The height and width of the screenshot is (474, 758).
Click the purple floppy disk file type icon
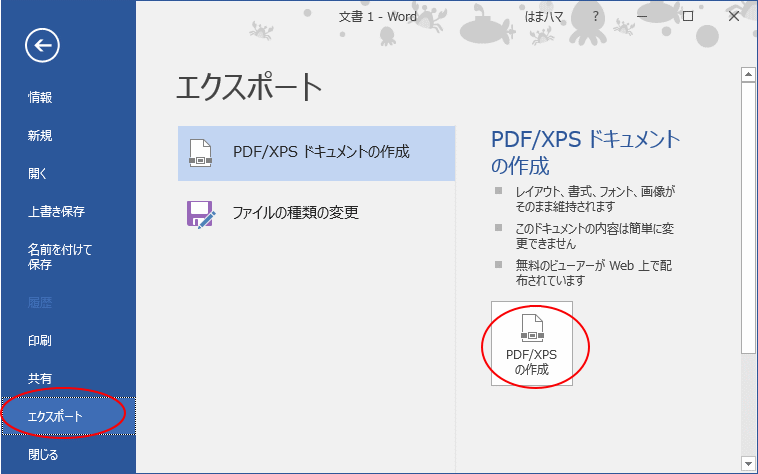coord(201,214)
